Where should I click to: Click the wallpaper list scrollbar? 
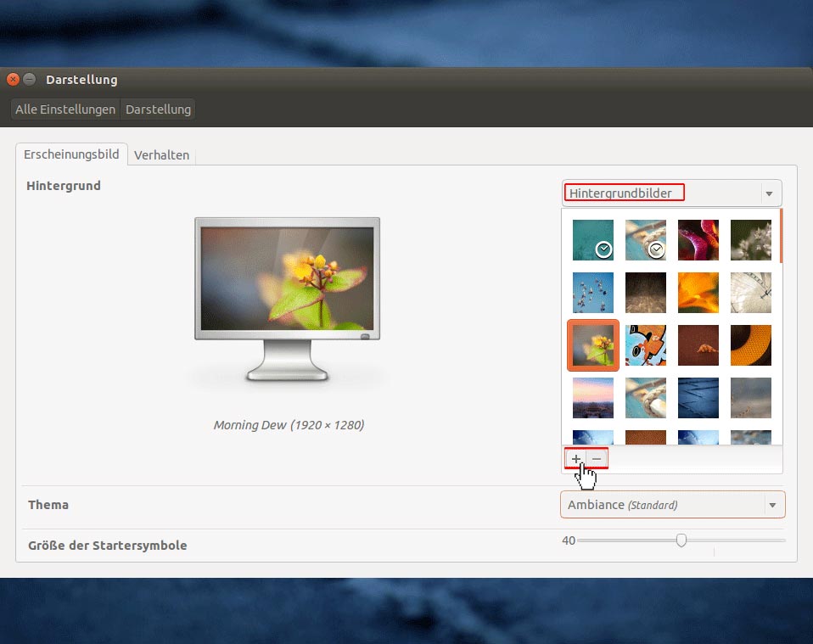click(781, 236)
